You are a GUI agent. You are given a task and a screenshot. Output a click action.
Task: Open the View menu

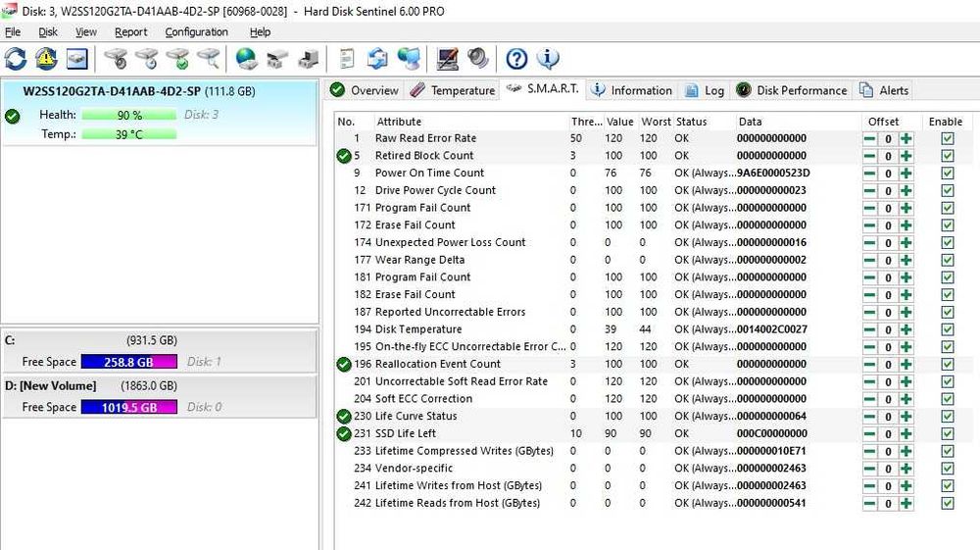point(85,32)
